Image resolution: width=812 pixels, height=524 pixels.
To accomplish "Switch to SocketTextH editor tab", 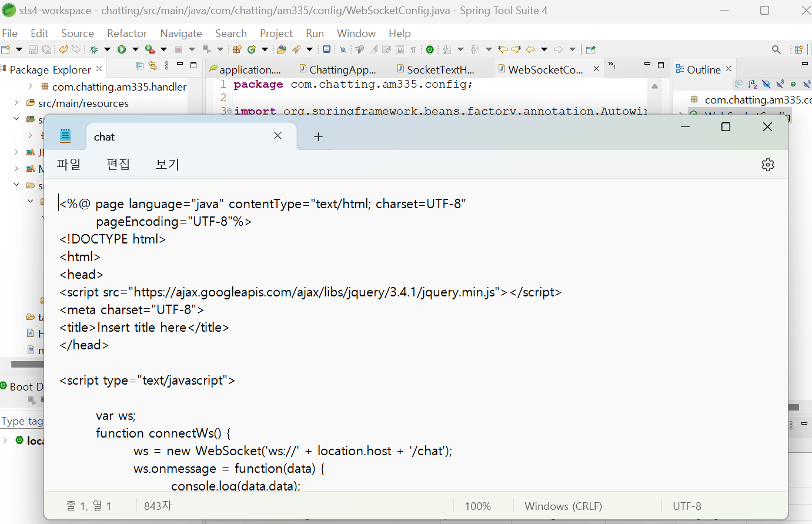I will tap(436, 69).
